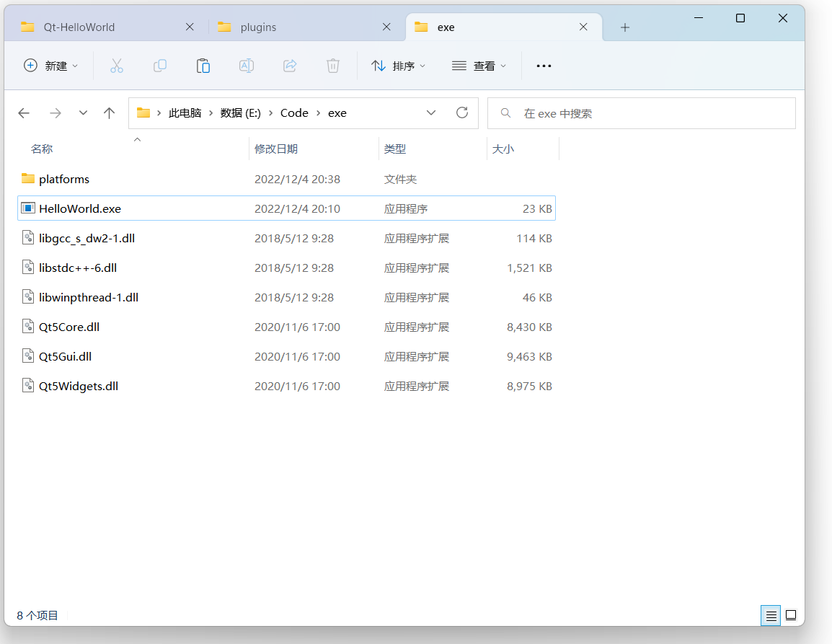Go forward with the right arrow

56,113
